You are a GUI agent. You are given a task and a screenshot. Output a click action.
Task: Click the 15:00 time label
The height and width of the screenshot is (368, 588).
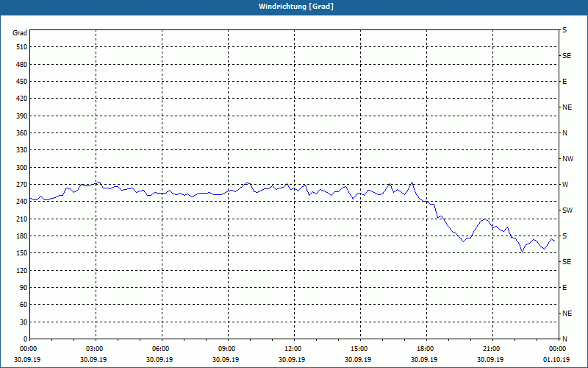(360, 349)
